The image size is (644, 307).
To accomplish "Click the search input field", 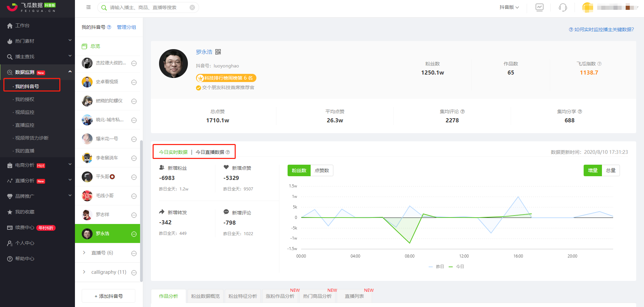I will (149, 7).
